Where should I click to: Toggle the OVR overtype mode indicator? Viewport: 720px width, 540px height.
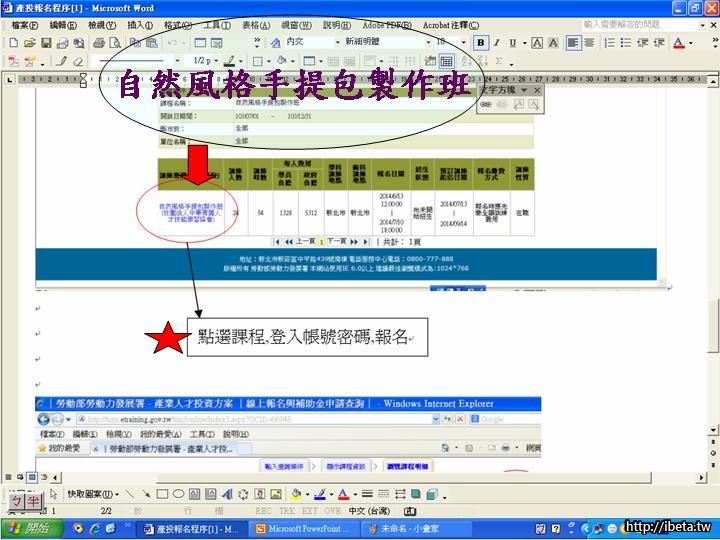(x=333, y=511)
